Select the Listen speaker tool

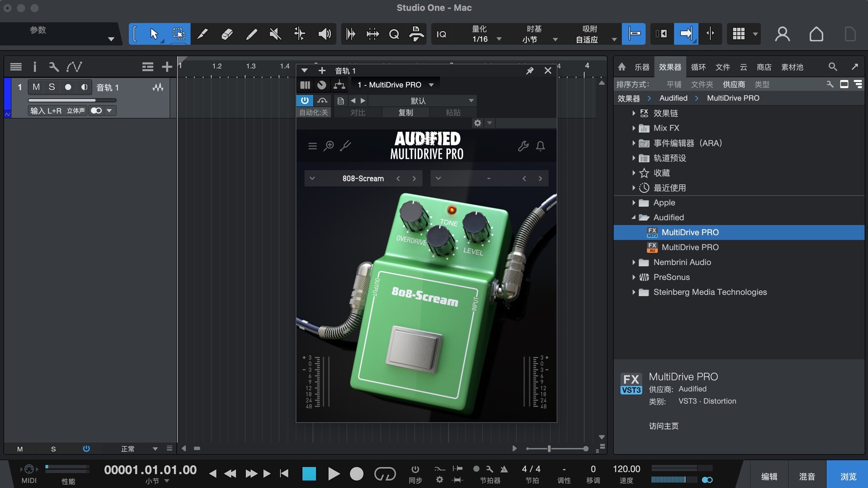click(x=324, y=34)
